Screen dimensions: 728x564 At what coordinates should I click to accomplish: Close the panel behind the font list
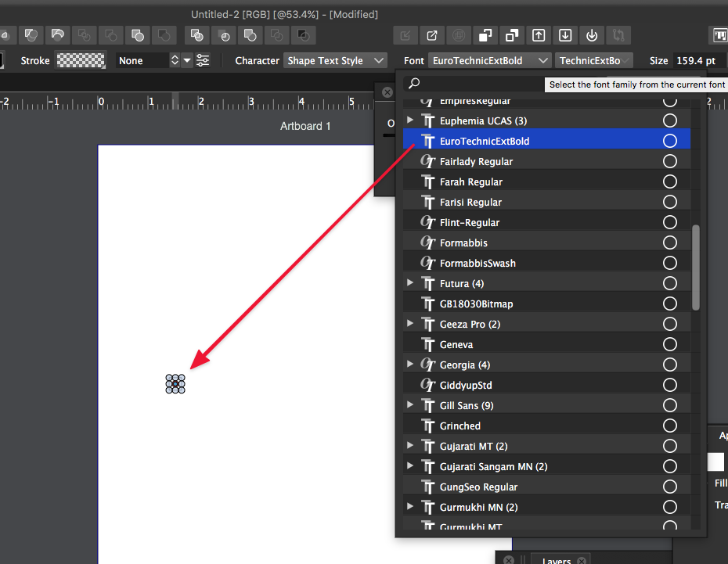tap(387, 92)
